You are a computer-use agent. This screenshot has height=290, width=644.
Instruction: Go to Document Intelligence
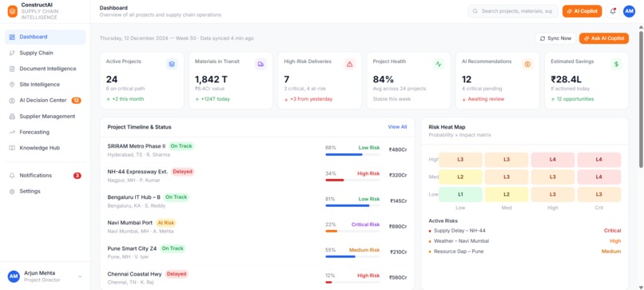[x=46, y=69]
